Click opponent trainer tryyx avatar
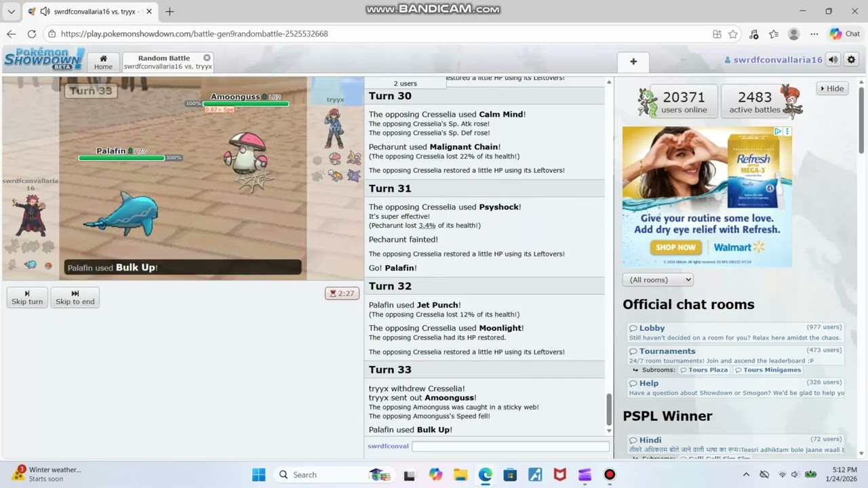This screenshot has height=488, width=868. pos(334,129)
